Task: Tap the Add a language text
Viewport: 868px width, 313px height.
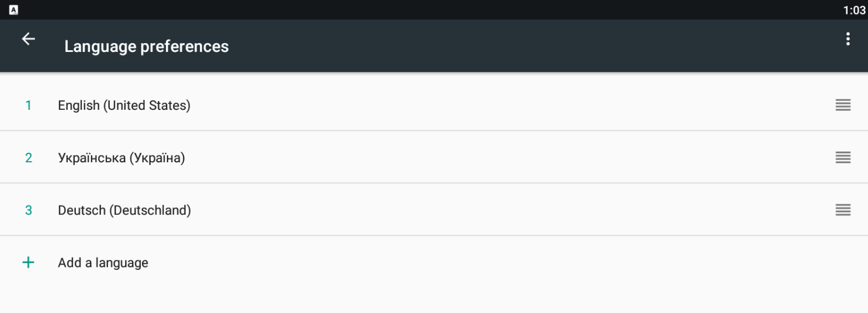Action: click(103, 263)
